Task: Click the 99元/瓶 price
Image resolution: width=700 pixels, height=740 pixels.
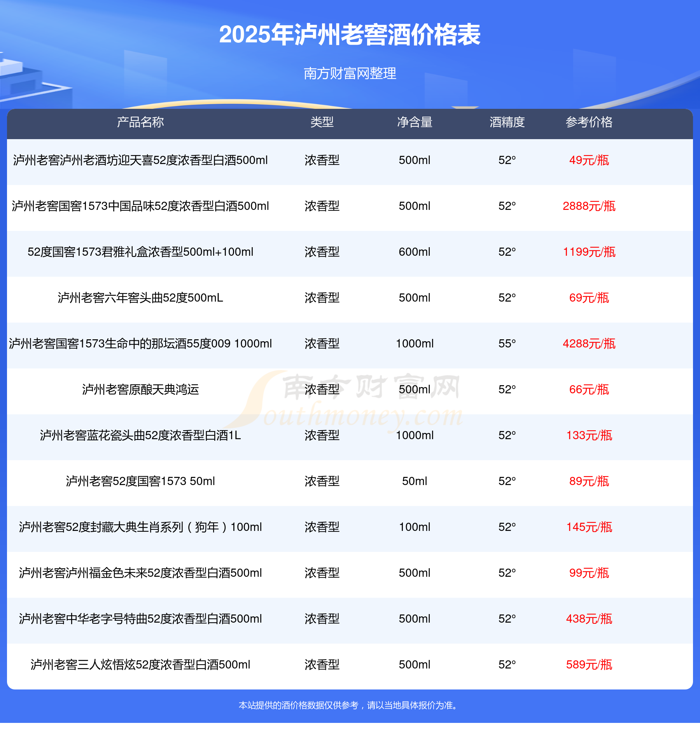Action: coord(589,573)
